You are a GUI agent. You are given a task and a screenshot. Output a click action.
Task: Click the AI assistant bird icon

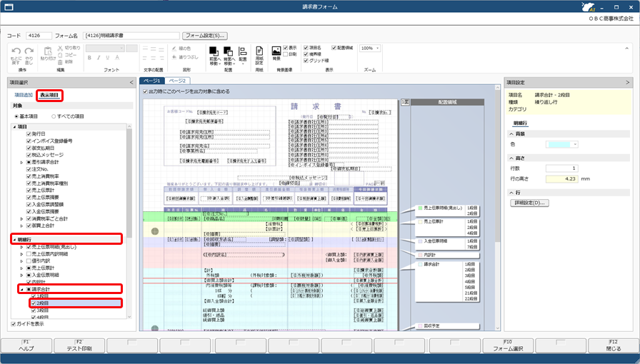(x=589, y=6)
